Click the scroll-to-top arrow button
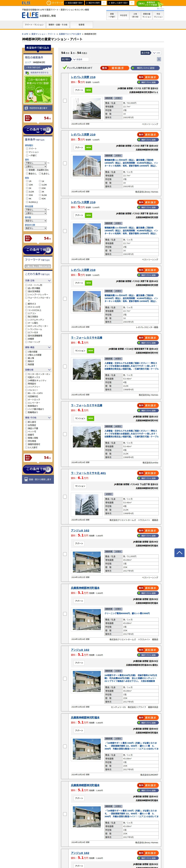The height and width of the screenshot is (868, 186). click(179, 553)
